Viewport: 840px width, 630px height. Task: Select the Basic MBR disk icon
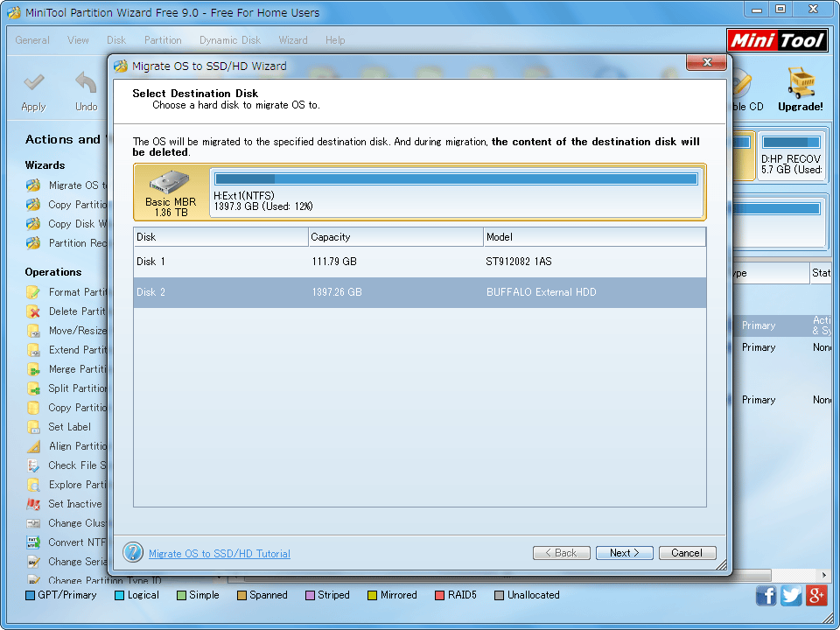170,182
